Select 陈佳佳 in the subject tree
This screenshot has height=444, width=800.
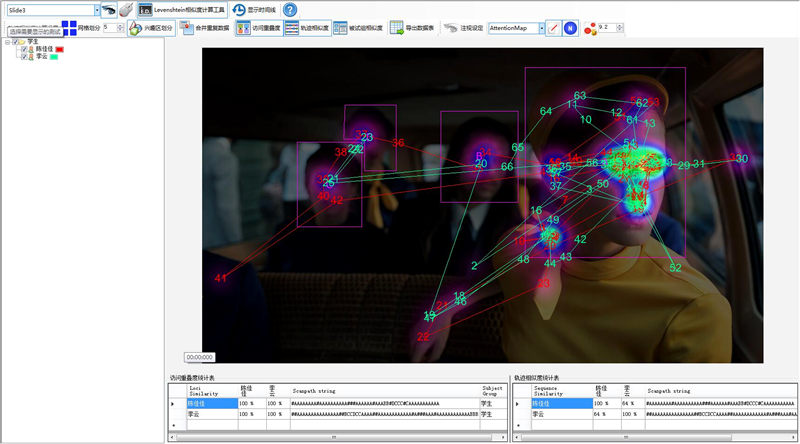tap(44, 49)
